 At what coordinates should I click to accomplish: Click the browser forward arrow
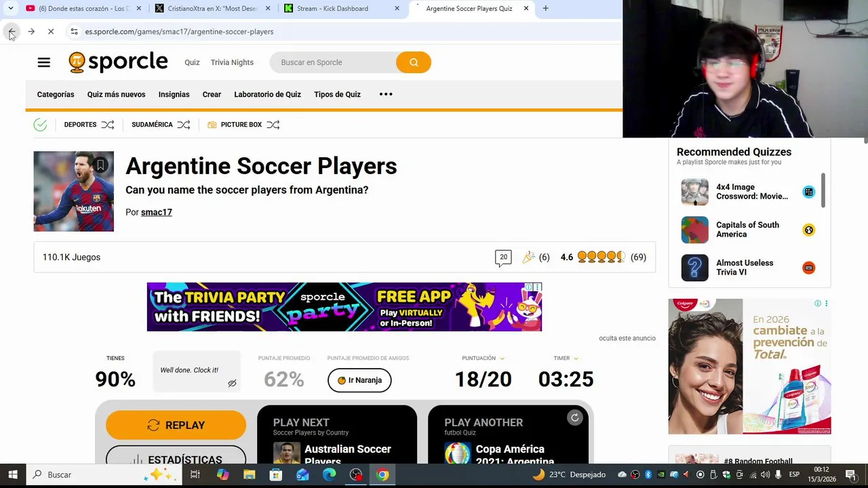(31, 31)
